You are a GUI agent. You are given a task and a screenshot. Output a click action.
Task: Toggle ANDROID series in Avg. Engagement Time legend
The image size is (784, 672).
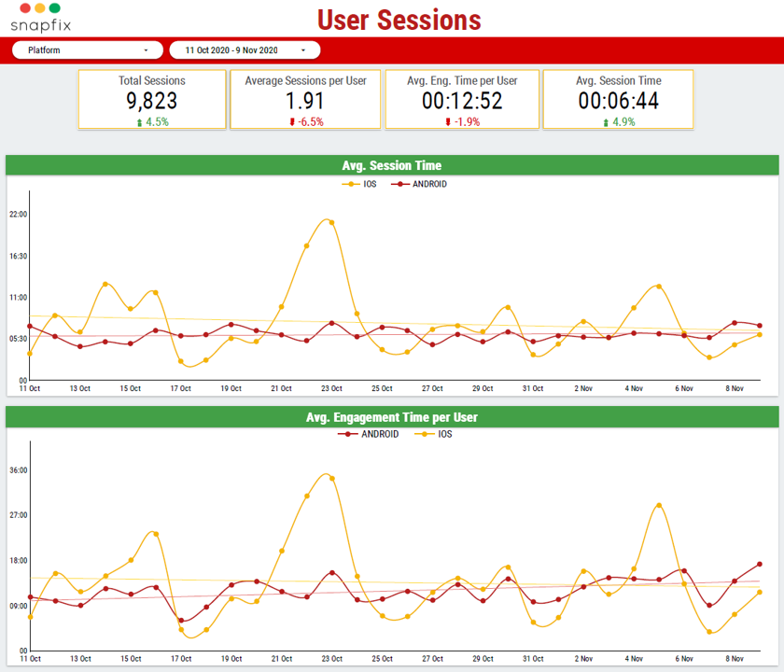[368, 434]
